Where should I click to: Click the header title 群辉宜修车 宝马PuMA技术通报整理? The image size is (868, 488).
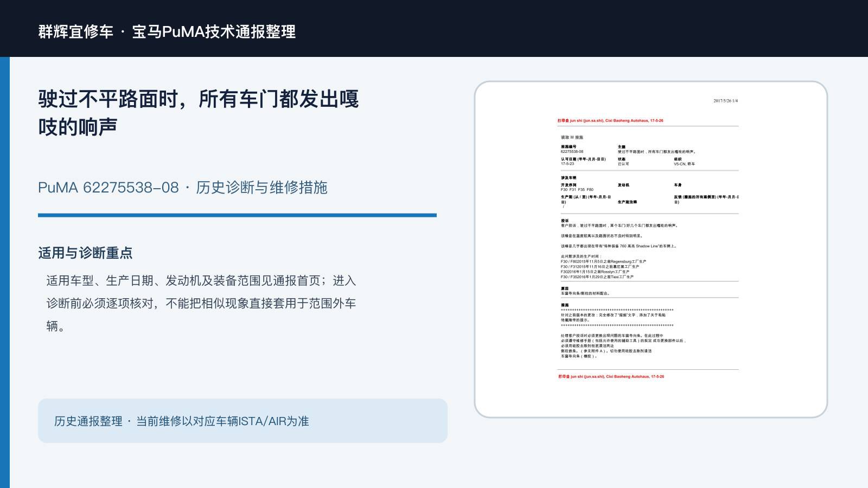167,31
